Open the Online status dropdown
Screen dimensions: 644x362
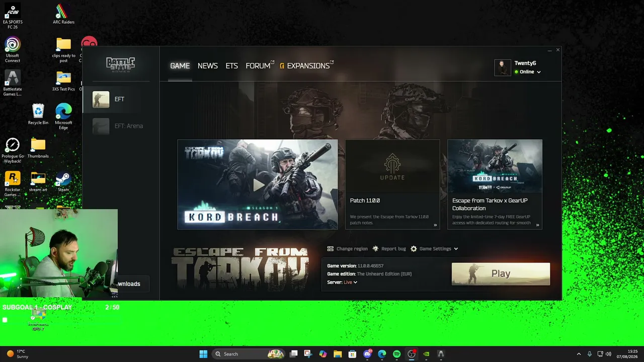[x=527, y=72]
